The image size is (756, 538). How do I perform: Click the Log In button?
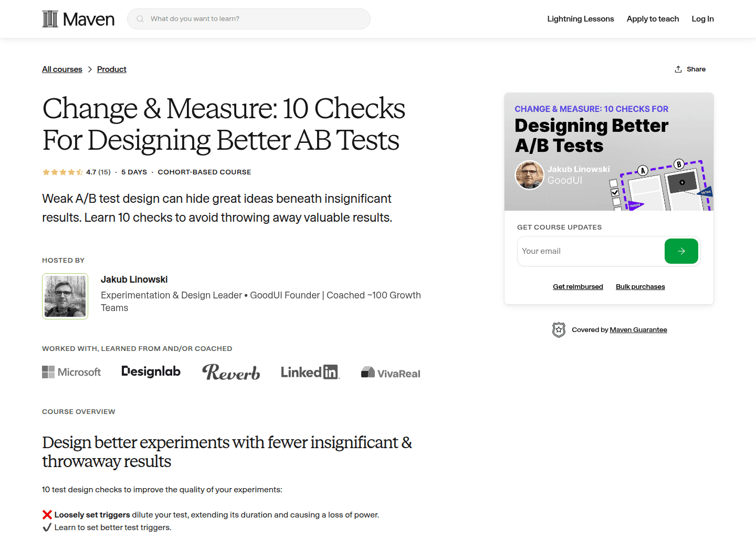[702, 18]
